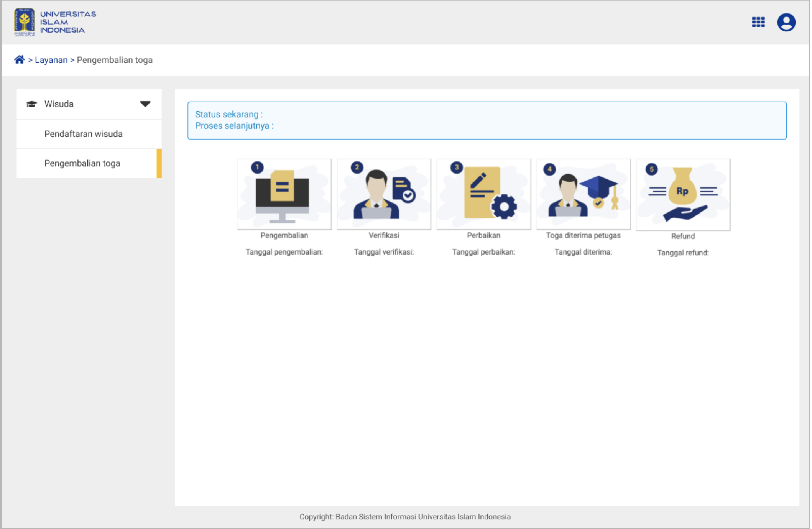Select the Verifikasi step 2 illustration
The width and height of the screenshot is (812, 529).
(384, 194)
